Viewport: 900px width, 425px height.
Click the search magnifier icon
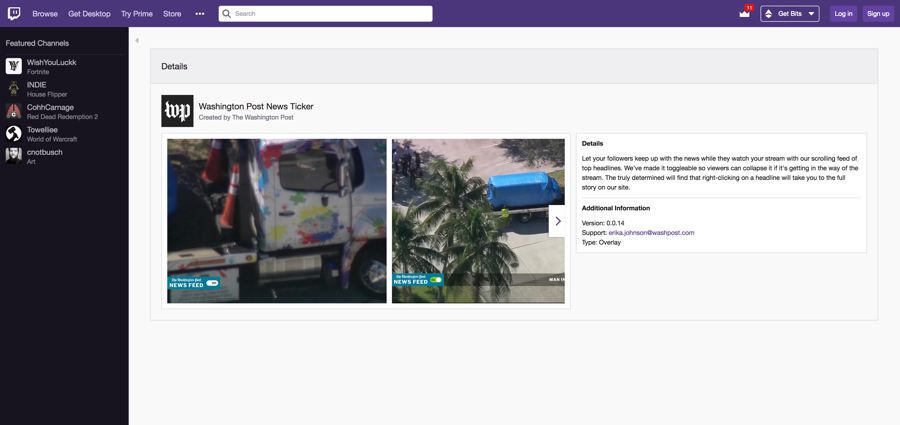pos(227,14)
